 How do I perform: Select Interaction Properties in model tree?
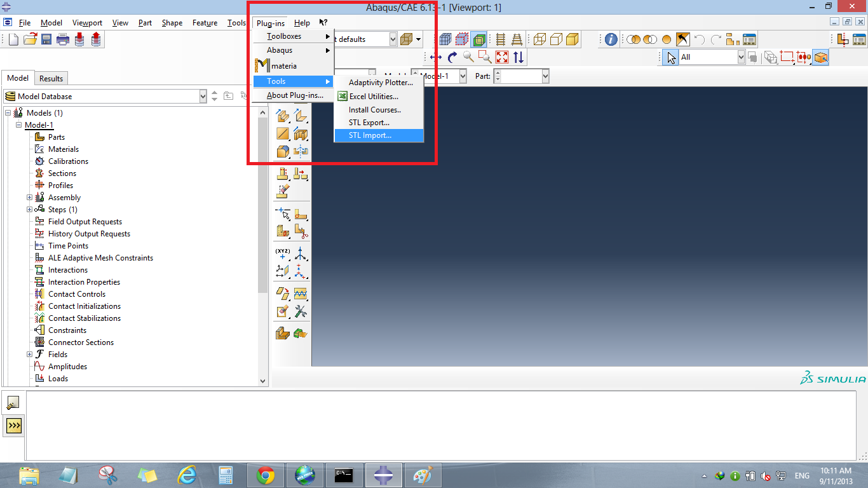[x=84, y=282]
